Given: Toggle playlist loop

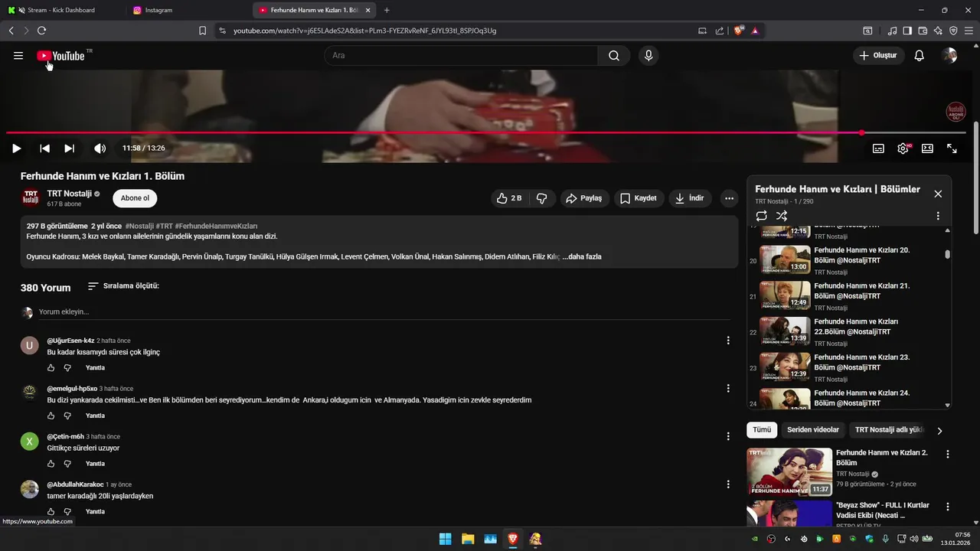Looking at the screenshot, I should (x=761, y=217).
